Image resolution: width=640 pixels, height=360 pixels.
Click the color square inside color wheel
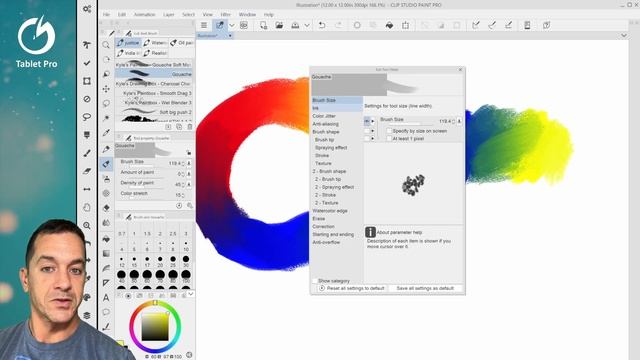pos(155,327)
